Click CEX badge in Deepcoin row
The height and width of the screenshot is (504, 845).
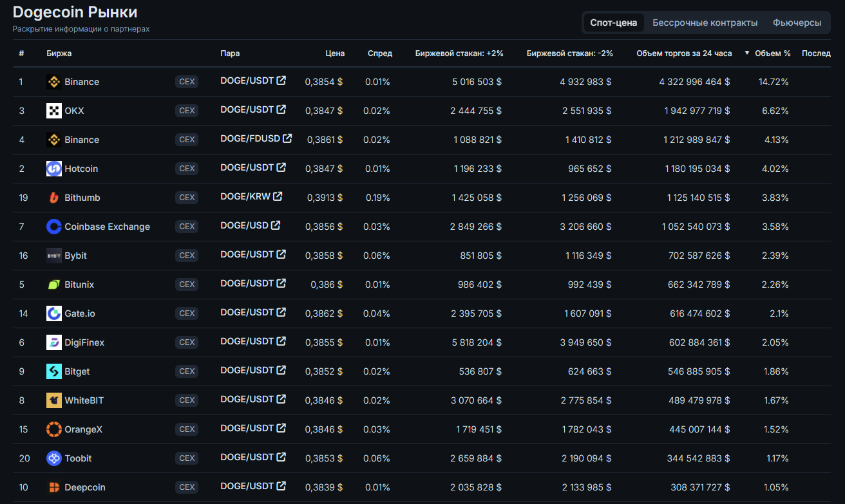(x=187, y=487)
